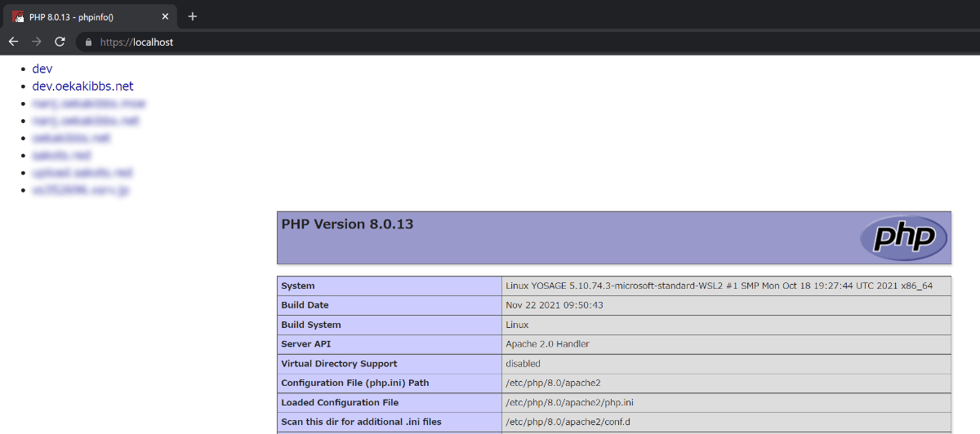The width and height of the screenshot is (980, 434).
Task: Click the PHP logo in the header
Action: click(x=903, y=237)
